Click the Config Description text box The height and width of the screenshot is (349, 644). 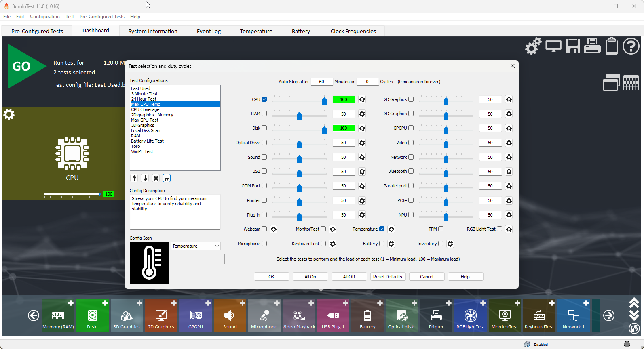pyautogui.click(x=175, y=212)
